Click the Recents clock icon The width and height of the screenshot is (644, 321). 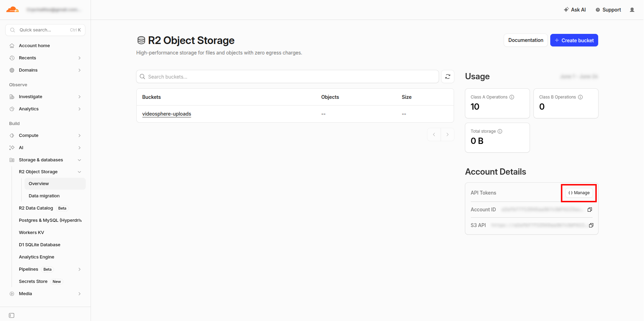point(12,58)
